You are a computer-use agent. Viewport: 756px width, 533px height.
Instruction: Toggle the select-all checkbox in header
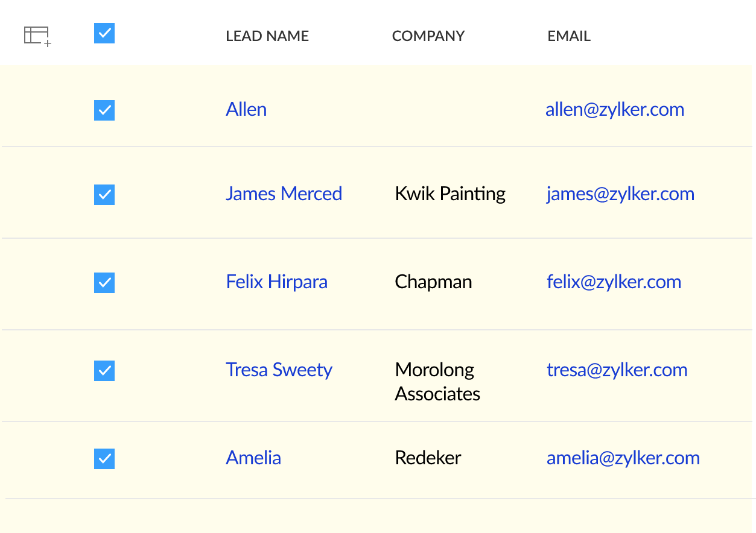(x=104, y=34)
